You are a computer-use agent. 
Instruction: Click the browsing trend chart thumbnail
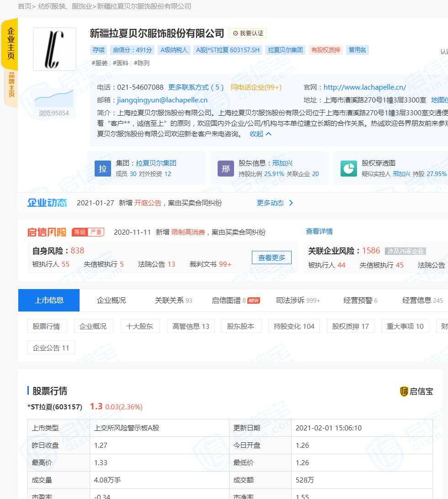[54, 98]
